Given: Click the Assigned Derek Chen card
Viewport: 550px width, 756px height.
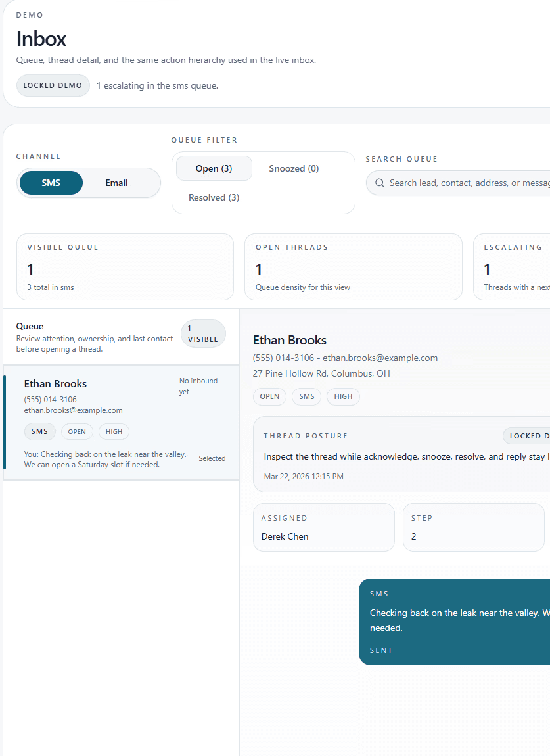Looking at the screenshot, I should pyautogui.click(x=323, y=527).
